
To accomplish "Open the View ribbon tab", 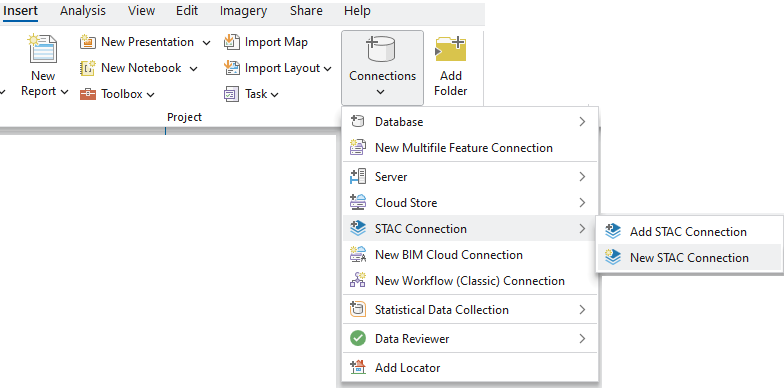I will pyautogui.click(x=141, y=11).
